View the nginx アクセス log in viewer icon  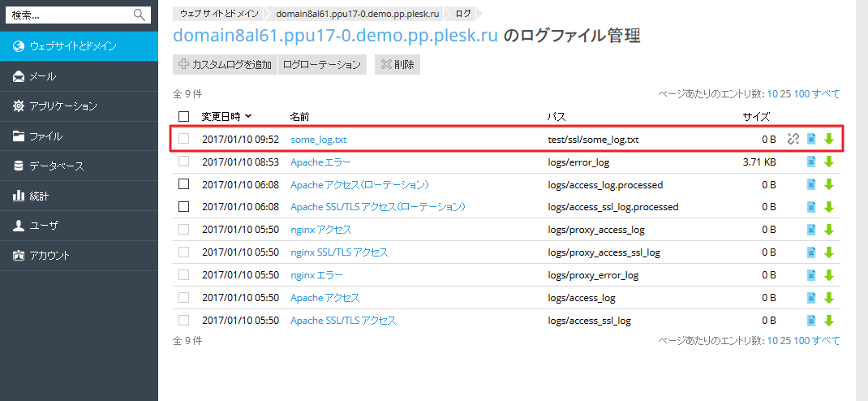(x=811, y=230)
